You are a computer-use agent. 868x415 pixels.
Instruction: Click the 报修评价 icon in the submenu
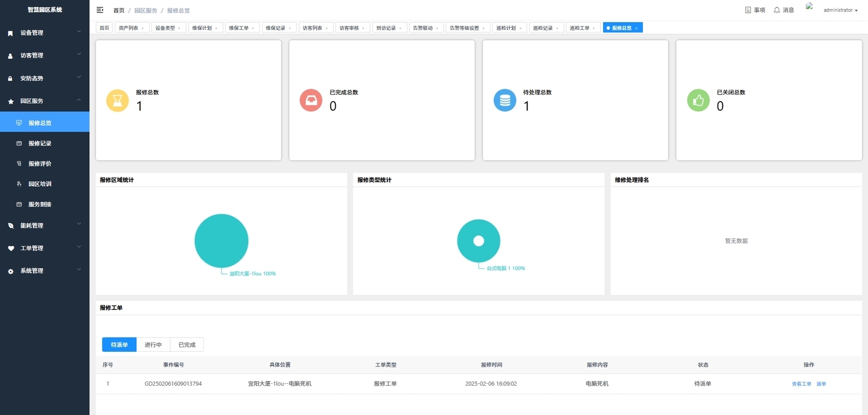point(19,164)
